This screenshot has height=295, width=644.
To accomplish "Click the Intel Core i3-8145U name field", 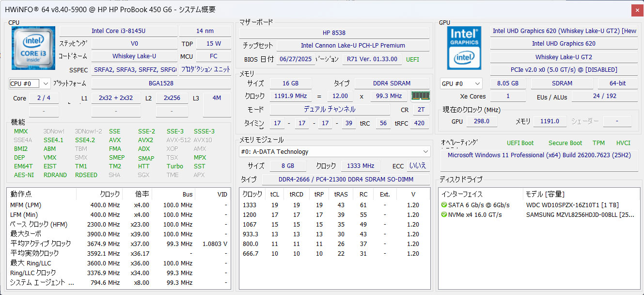I will pos(118,31).
